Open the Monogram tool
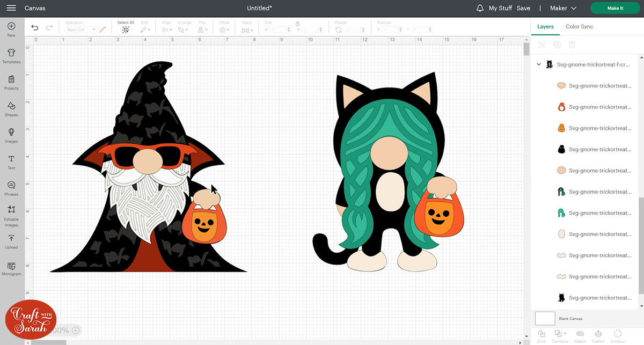Viewport: 644px width, 345px height. pyautogui.click(x=11, y=267)
